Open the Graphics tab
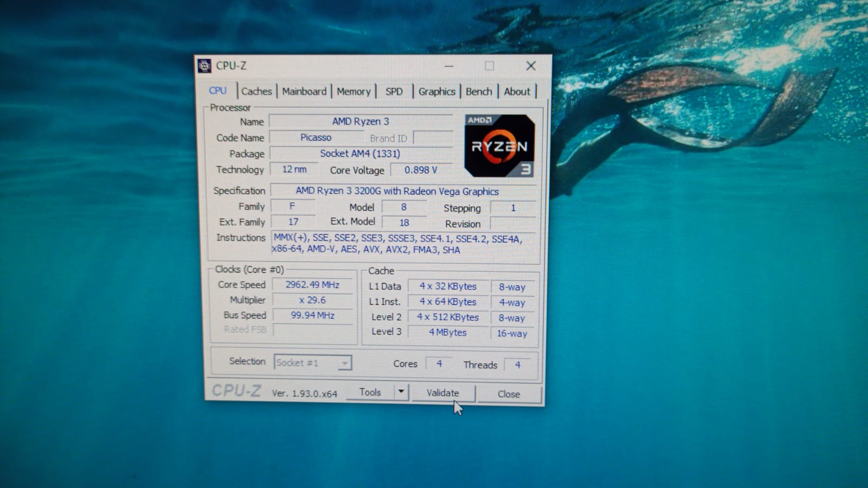The height and width of the screenshot is (488, 868). tap(436, 91)
